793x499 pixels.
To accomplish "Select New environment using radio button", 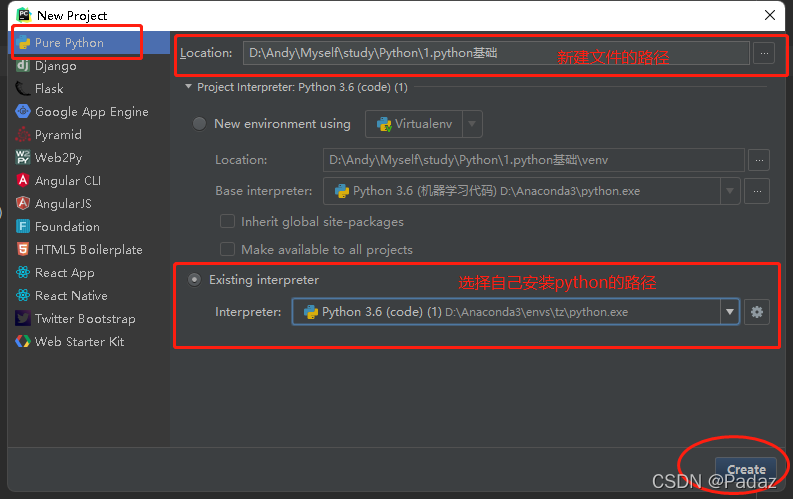I will tap(199, 124).
